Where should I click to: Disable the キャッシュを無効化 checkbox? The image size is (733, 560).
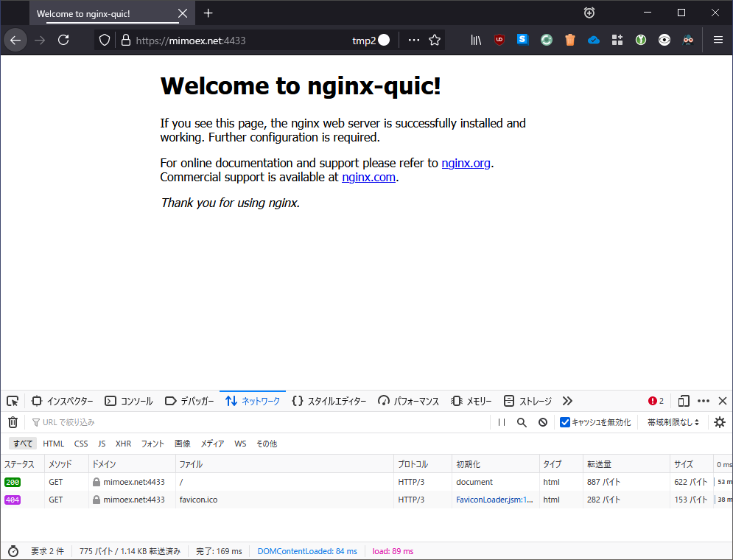tap(566, 422)
